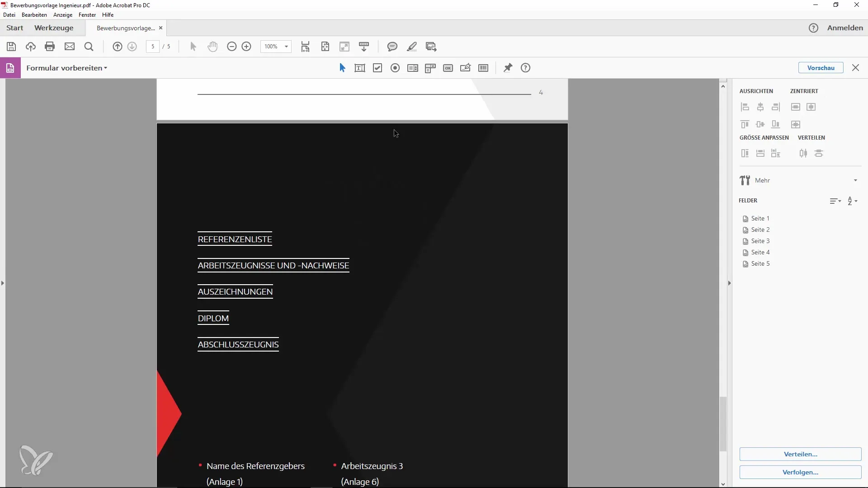Go to next page arrow

click(x=132, y=47)
